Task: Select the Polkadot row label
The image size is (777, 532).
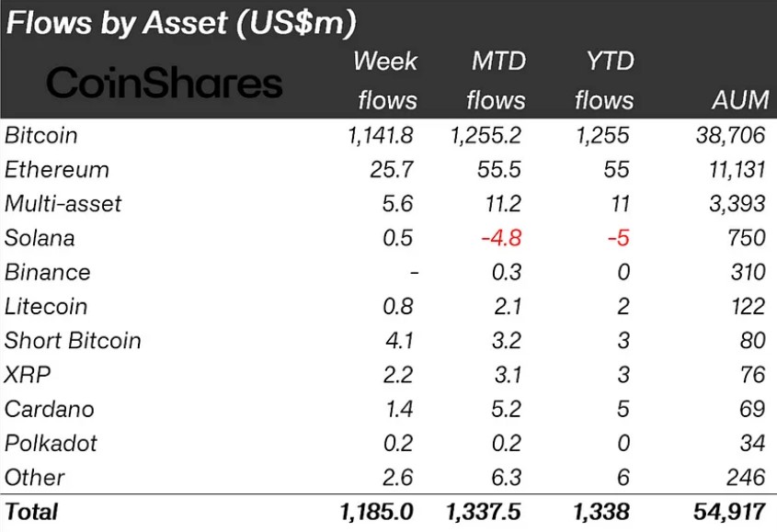Action: click(51, 443)
